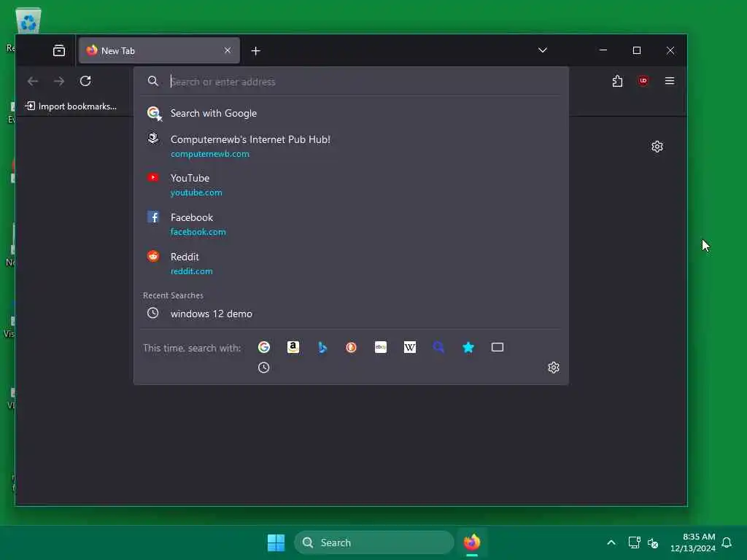Search this time with Wikipedia
Viewport: 747px width, 560px height.
(410, 347)
